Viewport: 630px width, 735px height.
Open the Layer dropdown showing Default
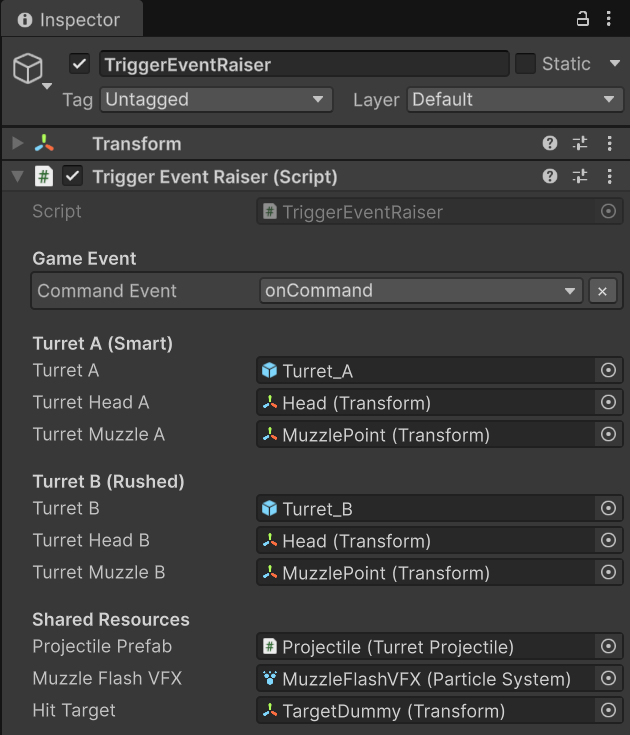pos(514,100)
